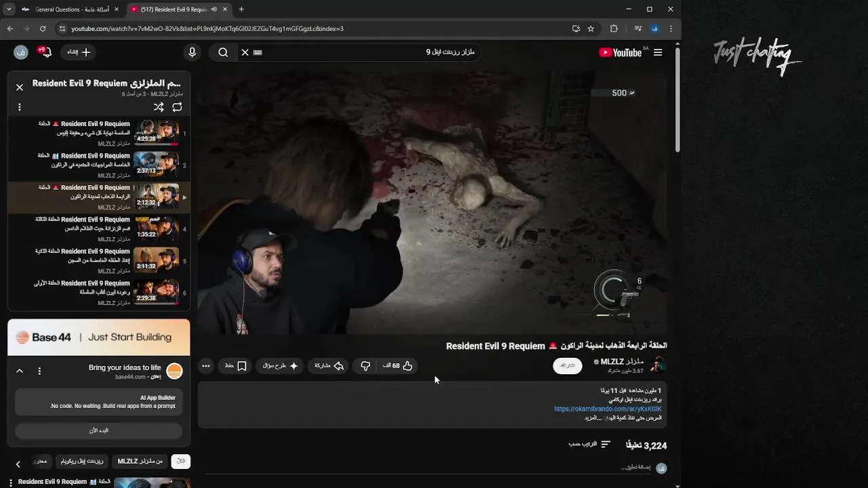Image resolution: width=868 pixels, height=488 pixels.
Task: Select the ريزدنت إيفل ريكويم filter chip
Action: click(82, 461)
